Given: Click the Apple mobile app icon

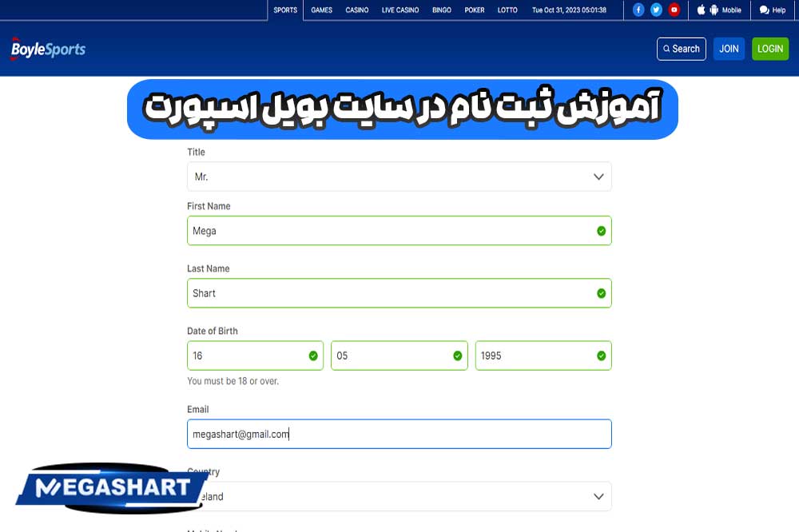Looking at the screenshot, I should point(702,10).
